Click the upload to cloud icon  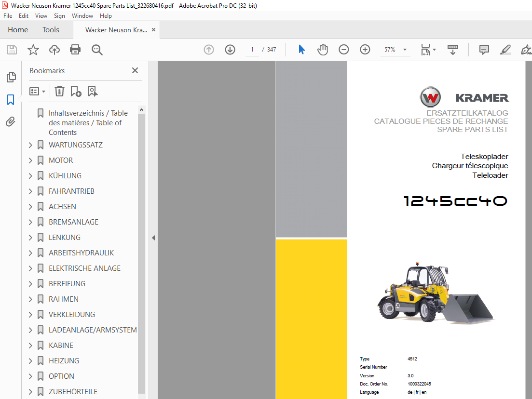[55, 50]
